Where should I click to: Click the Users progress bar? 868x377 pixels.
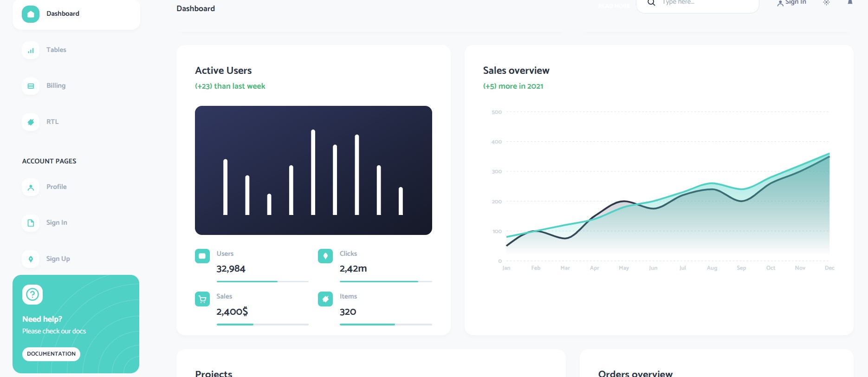tap(262, 281)
